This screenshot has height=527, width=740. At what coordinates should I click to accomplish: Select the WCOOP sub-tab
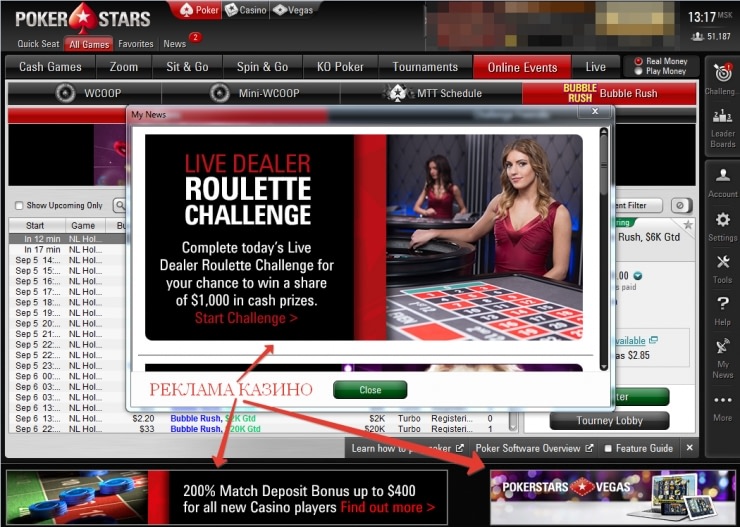[x=85, y=93]
